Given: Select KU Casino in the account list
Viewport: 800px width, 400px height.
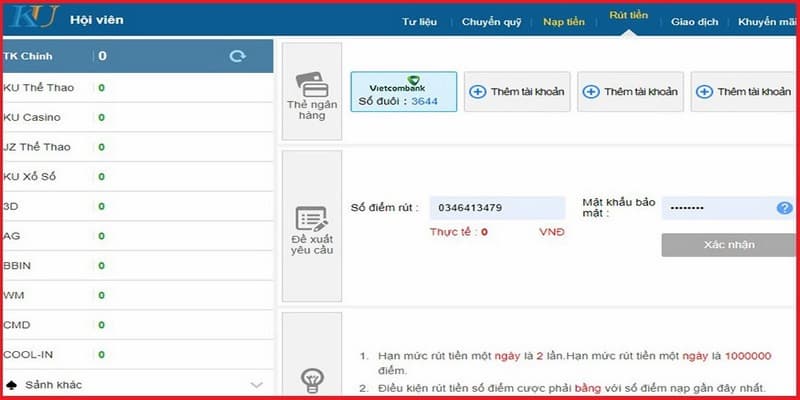Looking at the screenshot, I should (40, 117).
